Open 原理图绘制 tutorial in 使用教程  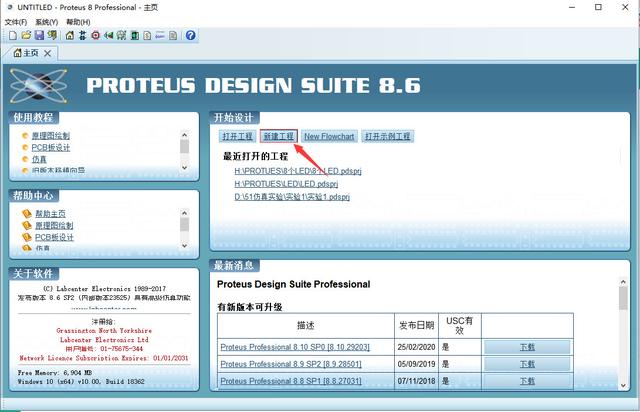click(51, 136)
